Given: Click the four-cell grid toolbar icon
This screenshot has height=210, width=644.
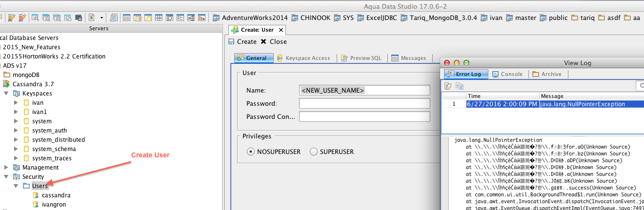Looking at the screenshot, I should coord(159,18).
